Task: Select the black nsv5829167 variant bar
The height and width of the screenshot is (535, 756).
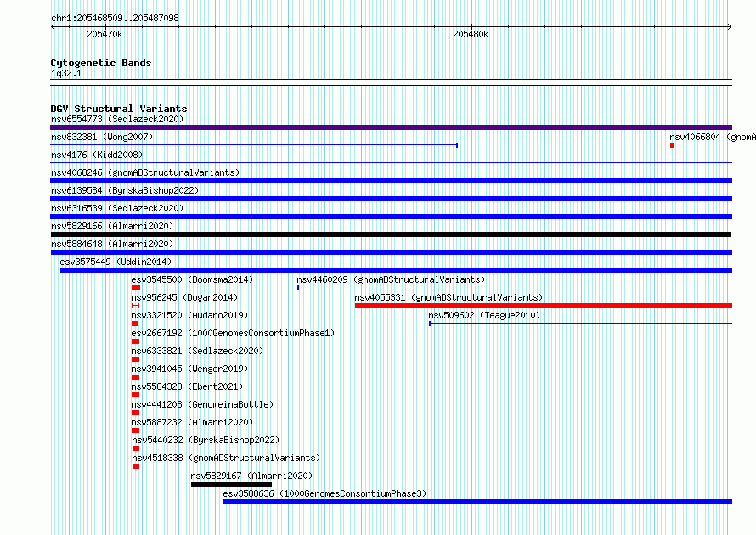Action: [x=231, y=484]
